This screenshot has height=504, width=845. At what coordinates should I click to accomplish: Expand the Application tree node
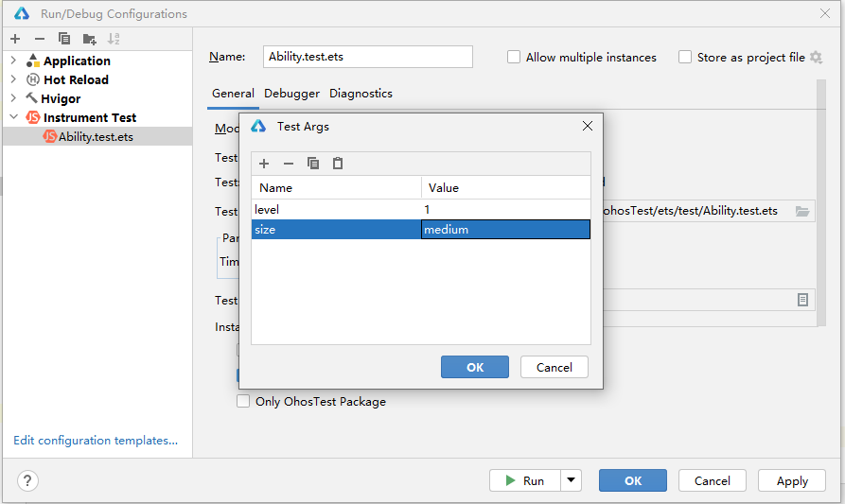[13, 61]
